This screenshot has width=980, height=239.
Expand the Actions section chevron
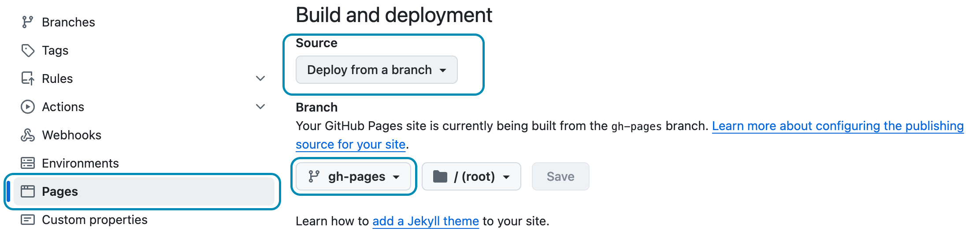tap(260, 107)
